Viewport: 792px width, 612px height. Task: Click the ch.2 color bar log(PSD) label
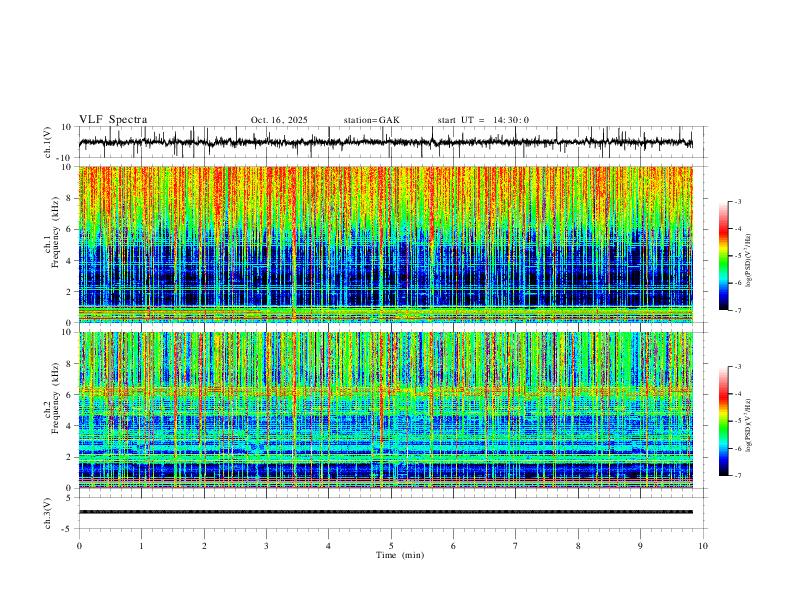coord(749,425)
